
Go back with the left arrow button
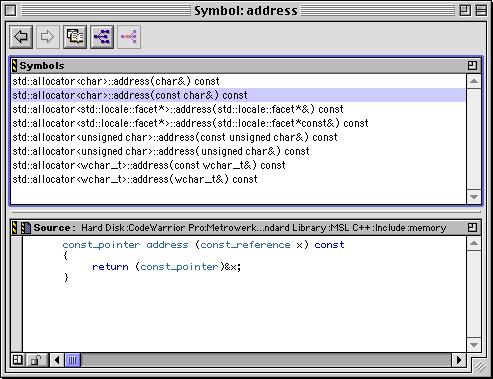[21, 37]
